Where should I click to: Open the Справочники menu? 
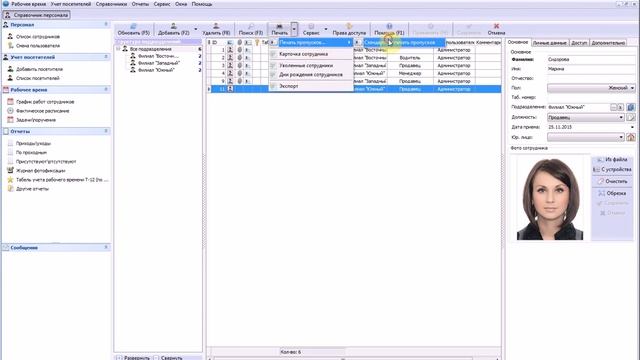(112, 4)
